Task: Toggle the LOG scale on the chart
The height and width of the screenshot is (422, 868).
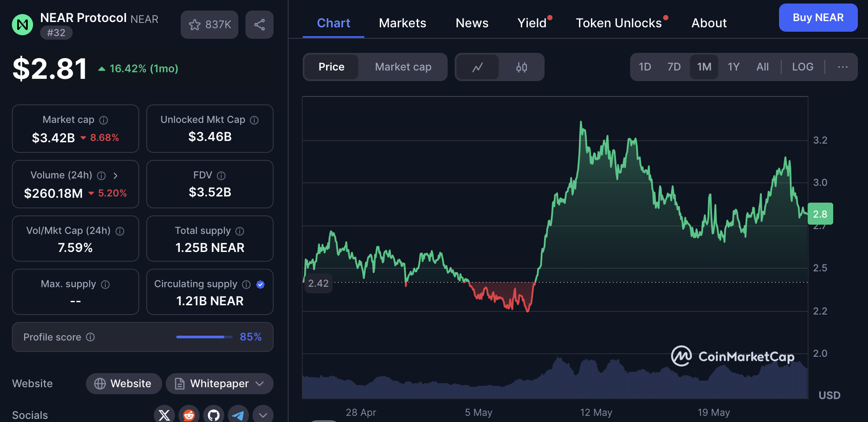Action: tap(802, 67)
